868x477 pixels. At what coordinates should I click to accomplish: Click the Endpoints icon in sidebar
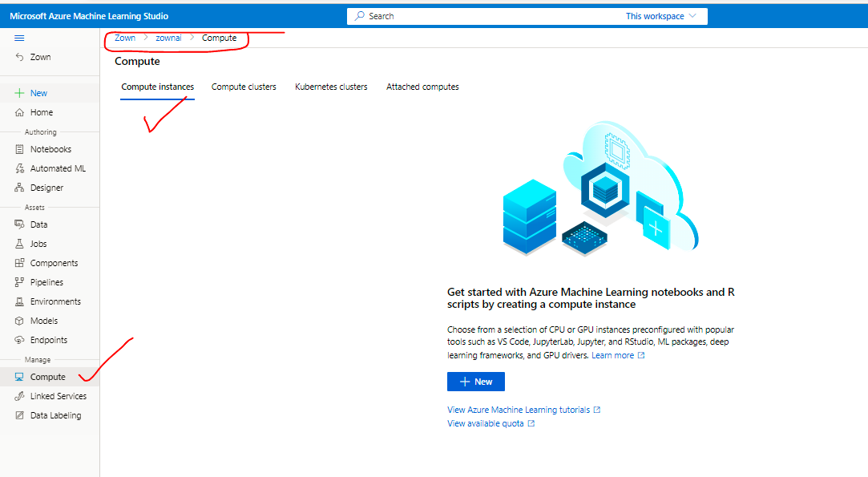[19, 340]
